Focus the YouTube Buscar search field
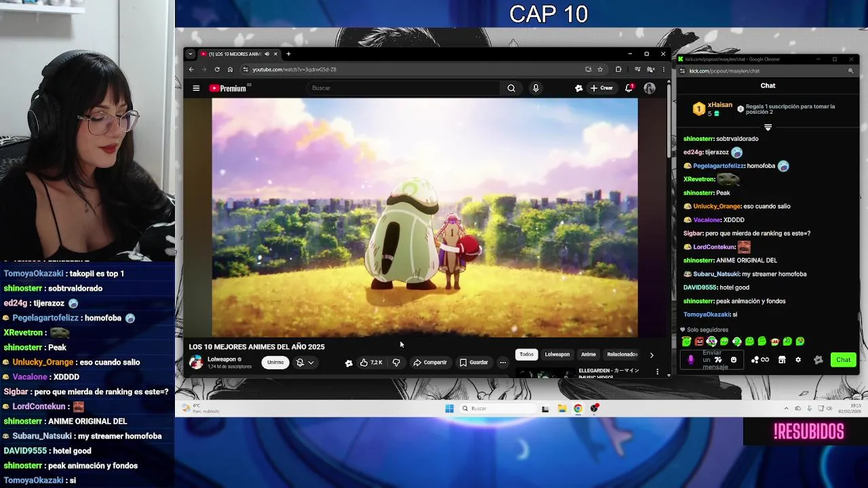This screenshot has width=868, height=488. pos(403,88)
